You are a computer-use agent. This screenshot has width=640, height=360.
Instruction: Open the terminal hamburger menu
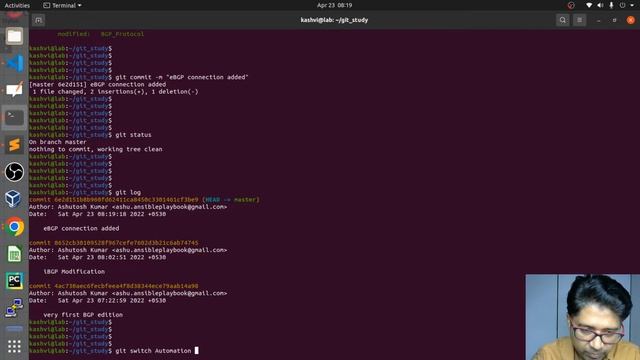(x=579, y=20)
